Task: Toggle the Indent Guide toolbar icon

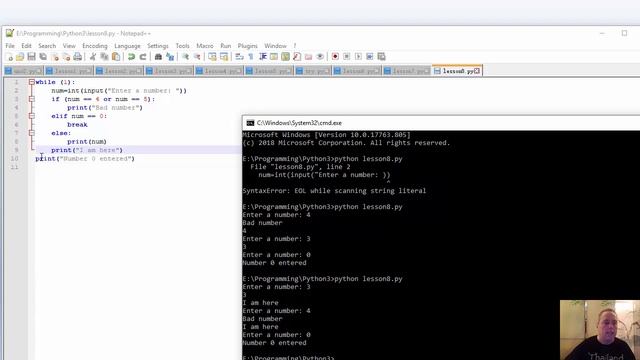Action: pos(263,57)
